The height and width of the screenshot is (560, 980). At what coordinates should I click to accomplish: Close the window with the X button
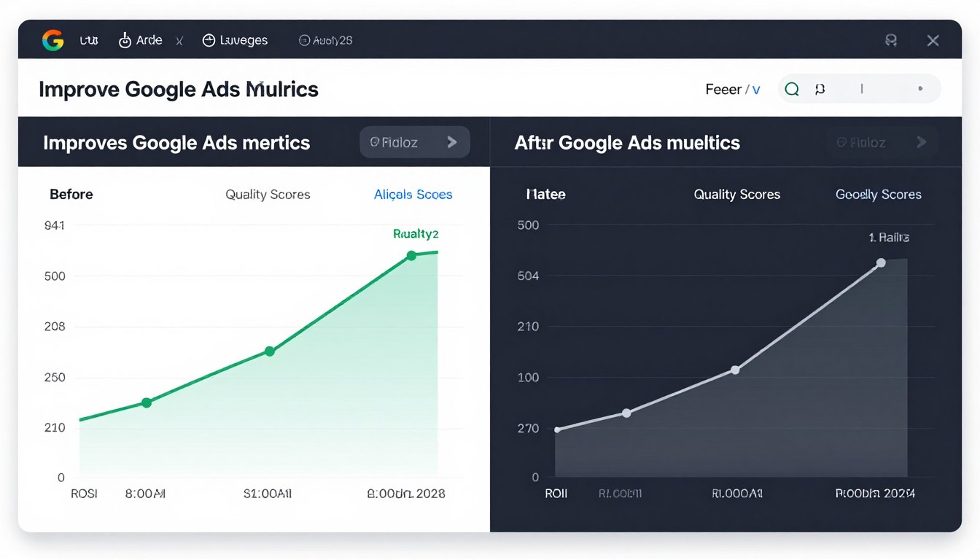point(933,41)
